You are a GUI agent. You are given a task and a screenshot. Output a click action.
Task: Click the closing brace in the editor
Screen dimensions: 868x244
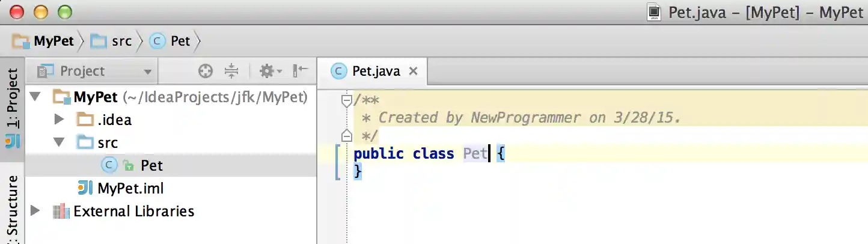pos(358,171)
